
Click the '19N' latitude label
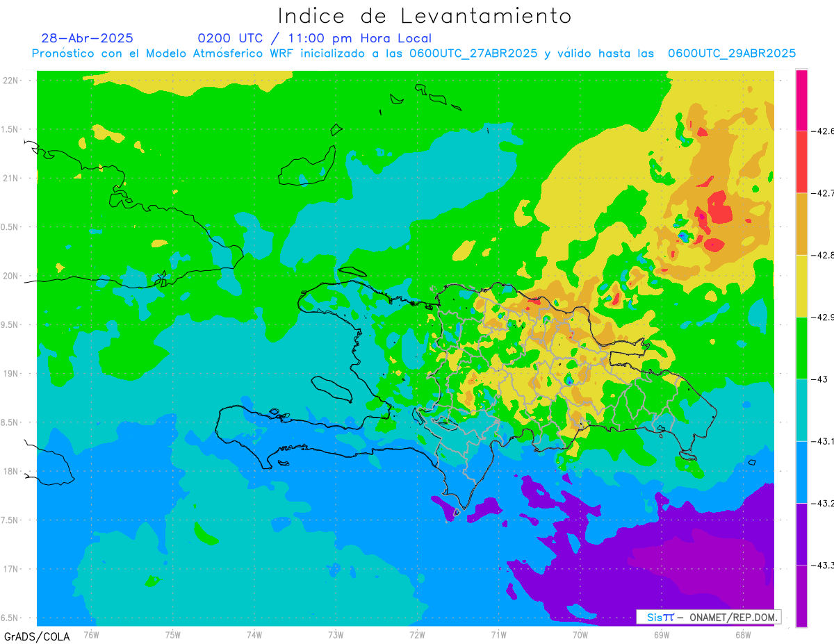10,373
